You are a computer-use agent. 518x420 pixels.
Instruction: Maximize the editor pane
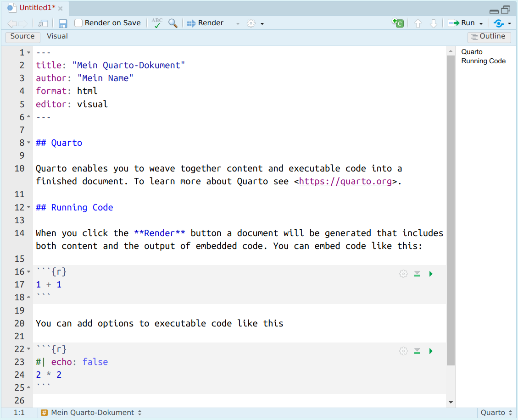tap(506, 10)
